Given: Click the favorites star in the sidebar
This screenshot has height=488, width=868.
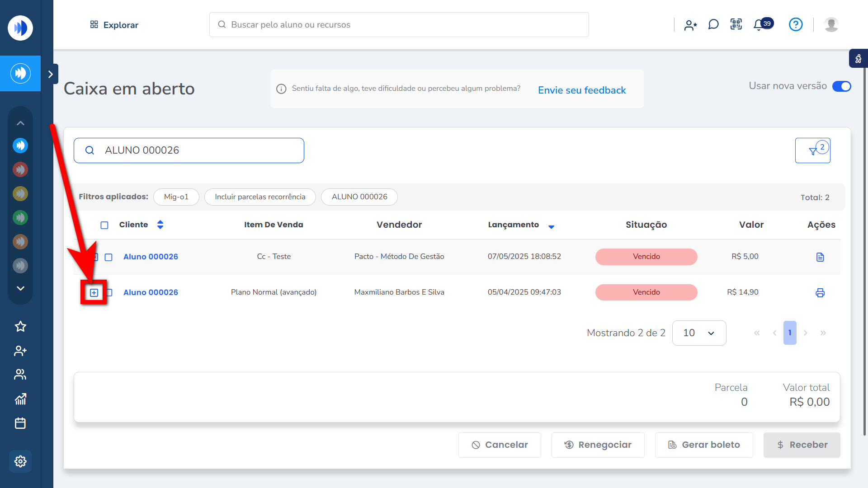Looking at the screenshot, I should pos(20,327).
